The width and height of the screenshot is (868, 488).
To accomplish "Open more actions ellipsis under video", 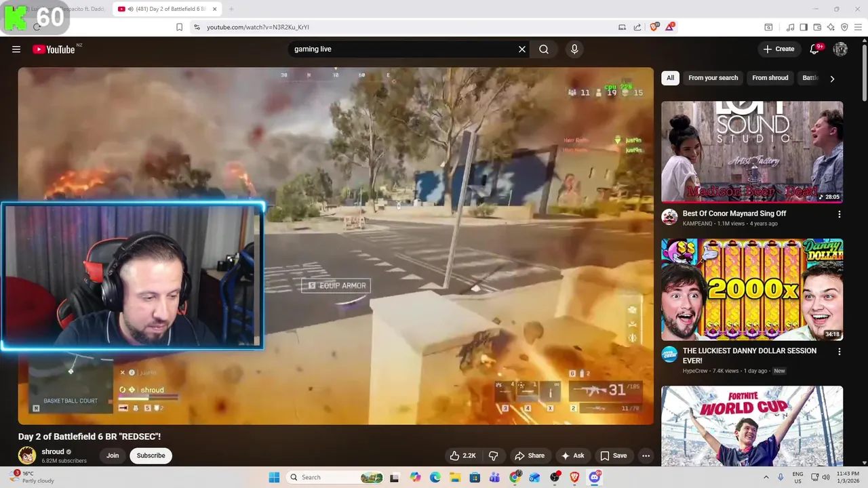I will click(646, 455).
